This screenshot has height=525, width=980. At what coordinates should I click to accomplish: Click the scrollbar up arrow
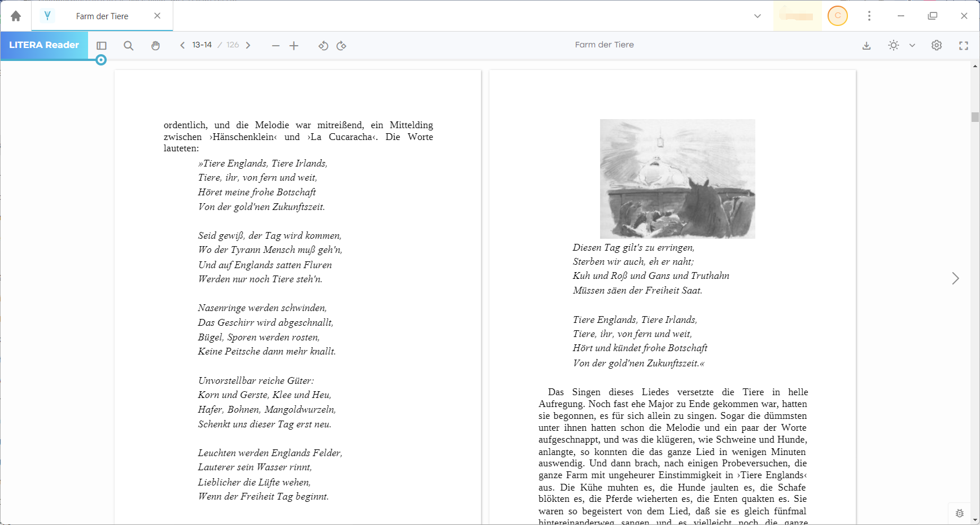pyautogui.click(x=975, y=66)
